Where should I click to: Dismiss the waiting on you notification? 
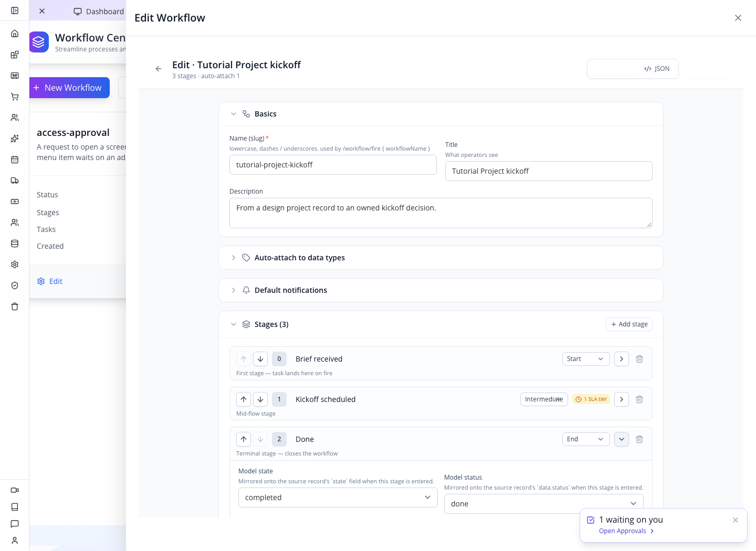(x=736, y=520)
